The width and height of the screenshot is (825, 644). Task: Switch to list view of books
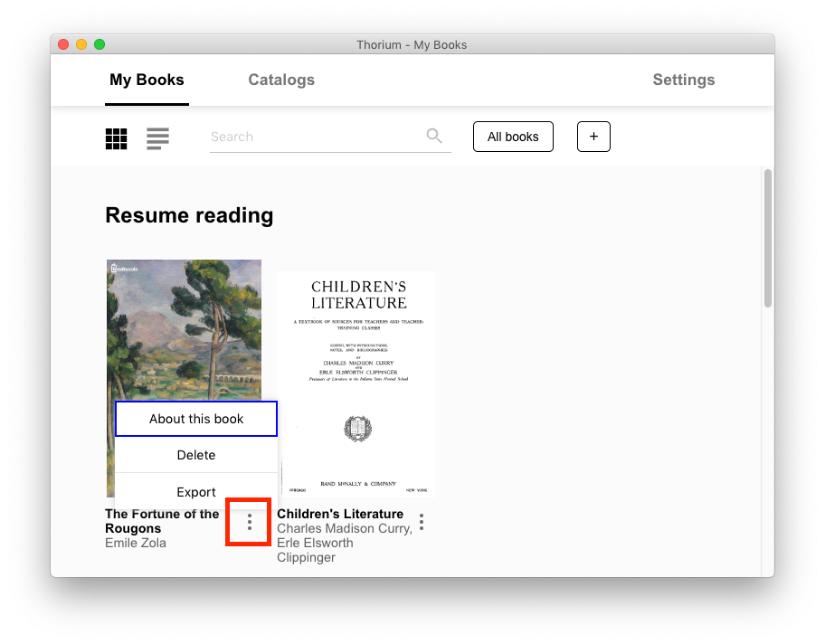157,139
